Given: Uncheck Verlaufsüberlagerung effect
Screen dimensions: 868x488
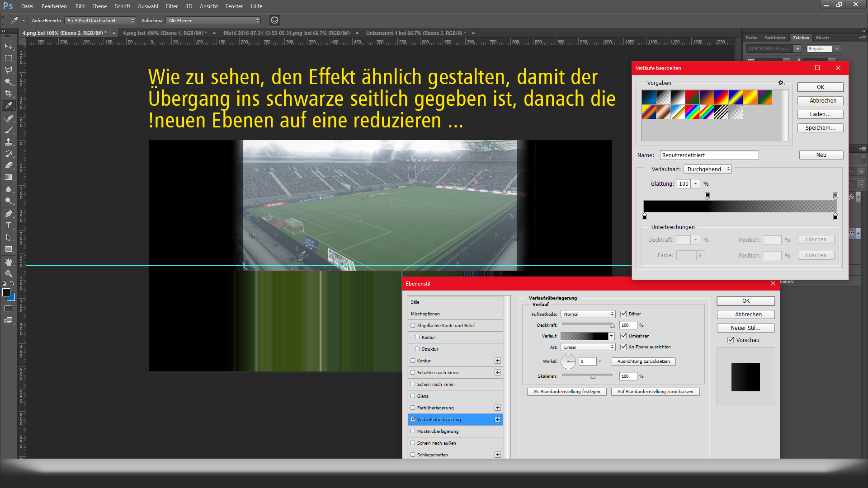Looking at the screenshot, I should [413, 419].
